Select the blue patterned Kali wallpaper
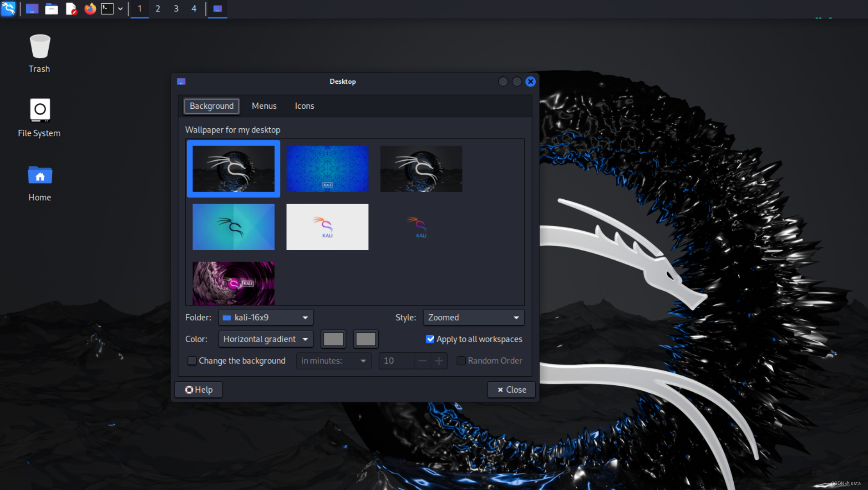Viewport: 868px width, 490px height. click(x=327, y=169)
